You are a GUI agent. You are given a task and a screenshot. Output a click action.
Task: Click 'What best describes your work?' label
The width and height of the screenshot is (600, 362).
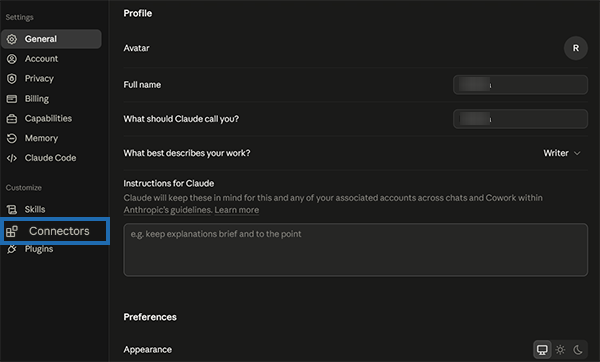tap(187, 153)
